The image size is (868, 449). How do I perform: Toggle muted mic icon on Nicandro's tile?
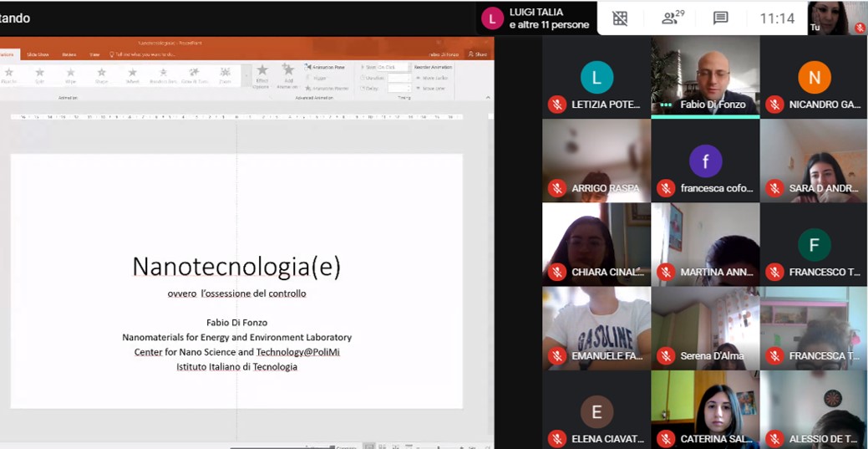[x=774, y=105]
